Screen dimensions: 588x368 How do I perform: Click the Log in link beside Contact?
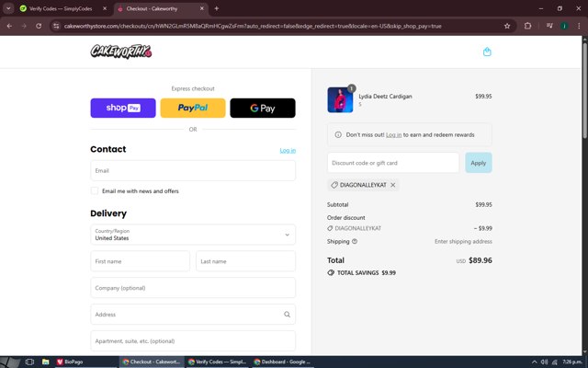(x=288, y=151)
